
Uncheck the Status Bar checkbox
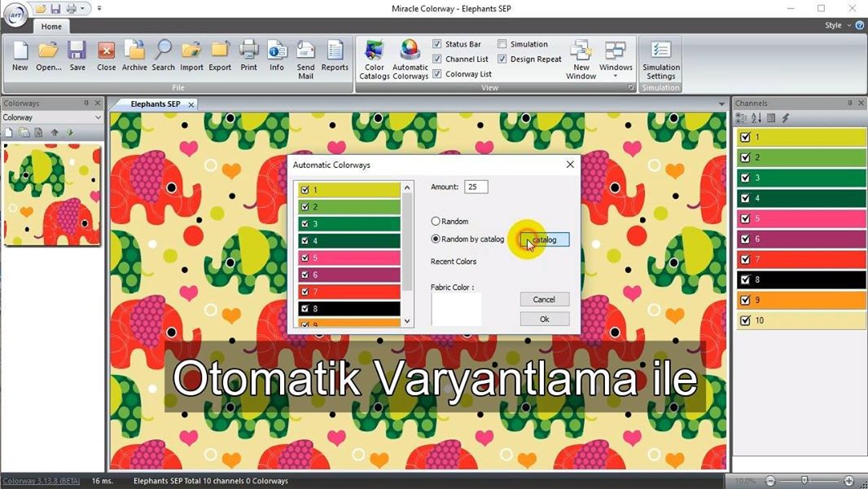(437, 44)
